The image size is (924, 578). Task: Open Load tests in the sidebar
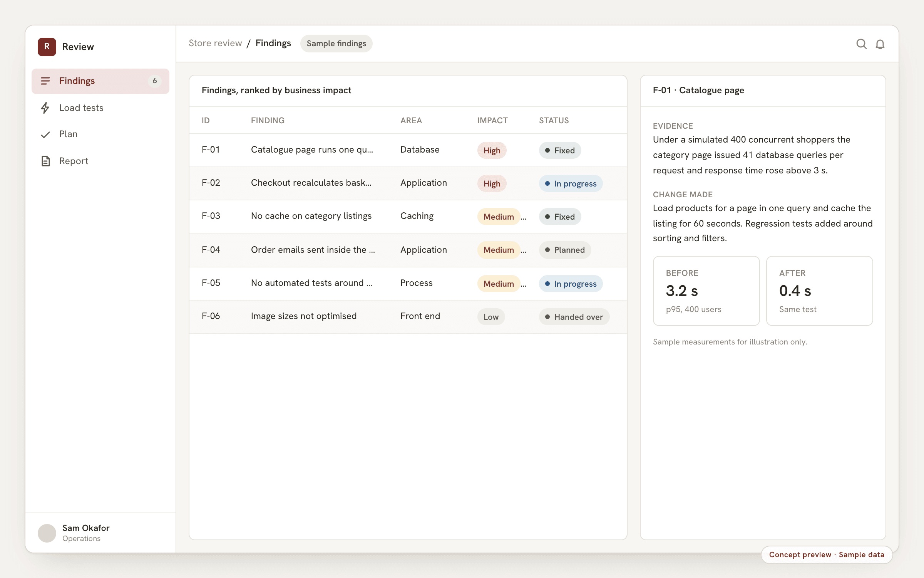click(100, 108)
